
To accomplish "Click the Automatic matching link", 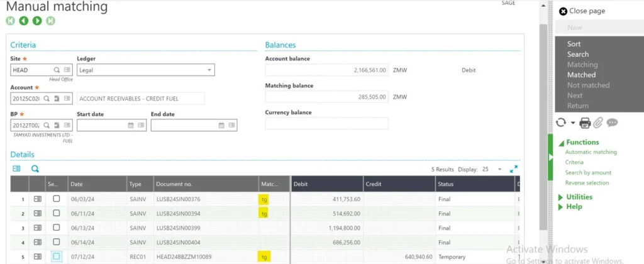I will [591, 152].
